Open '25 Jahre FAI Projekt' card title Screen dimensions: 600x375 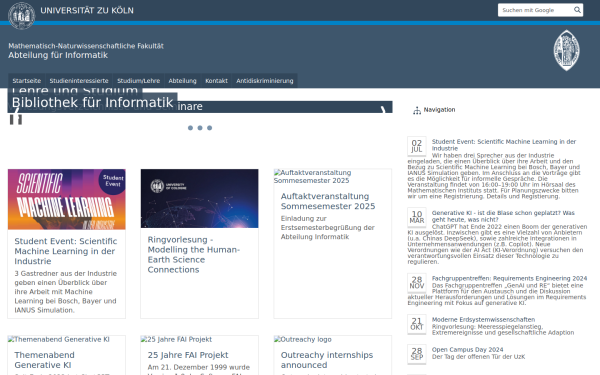click(188, 355)
